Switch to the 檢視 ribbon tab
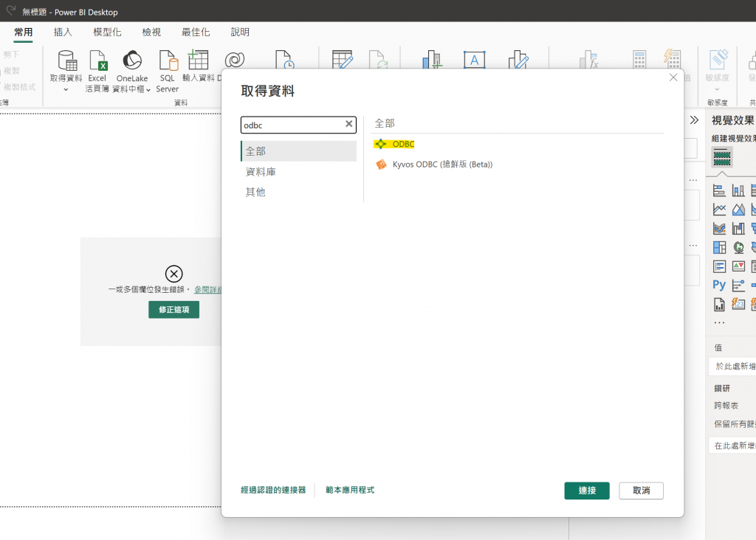This screenshot has width=756, height=540. pyautogui.click(x=151, y=32)
